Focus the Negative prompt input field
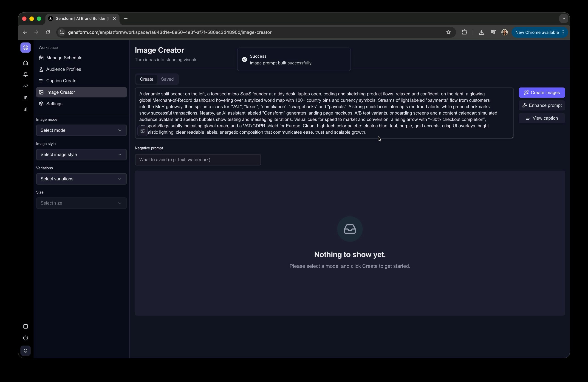The height and width of the screenshot is (382, 588). click(198, 160)
